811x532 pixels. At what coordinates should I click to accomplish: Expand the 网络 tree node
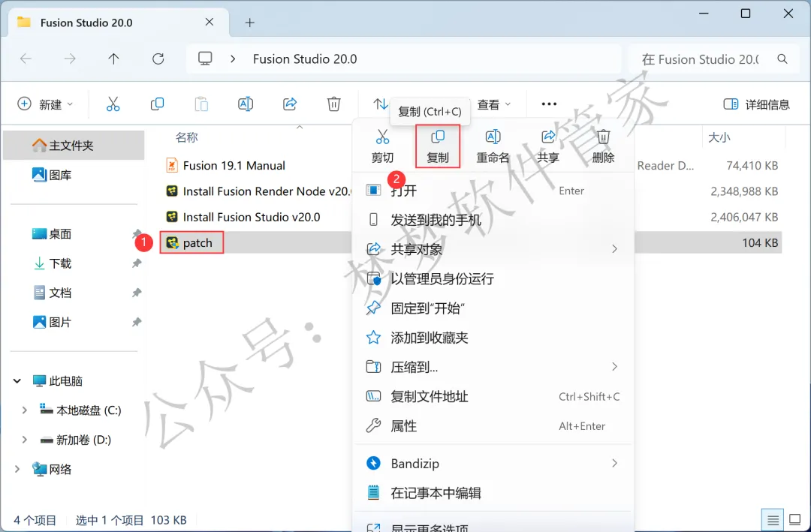coord(17,470)
